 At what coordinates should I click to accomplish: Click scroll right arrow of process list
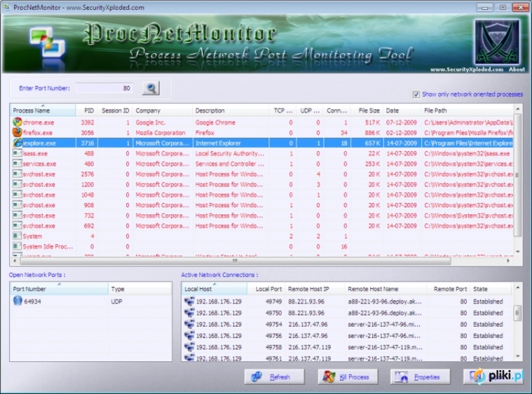[x=508, y=261]
